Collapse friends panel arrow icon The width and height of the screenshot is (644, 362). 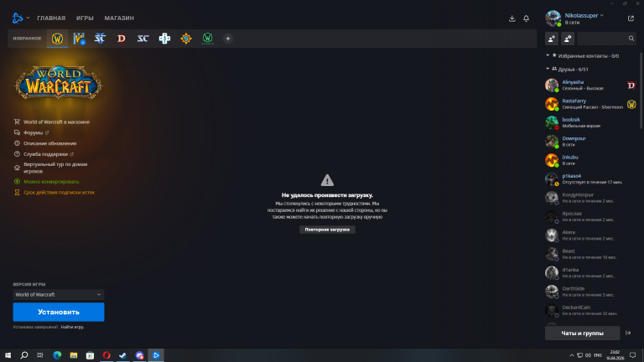[628, 334]
